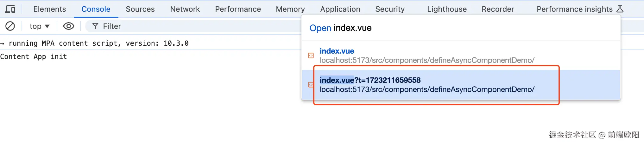Open the top context dropdown
Image resolution: width=644 pixels, height=144 pixels.
point(40,26)
